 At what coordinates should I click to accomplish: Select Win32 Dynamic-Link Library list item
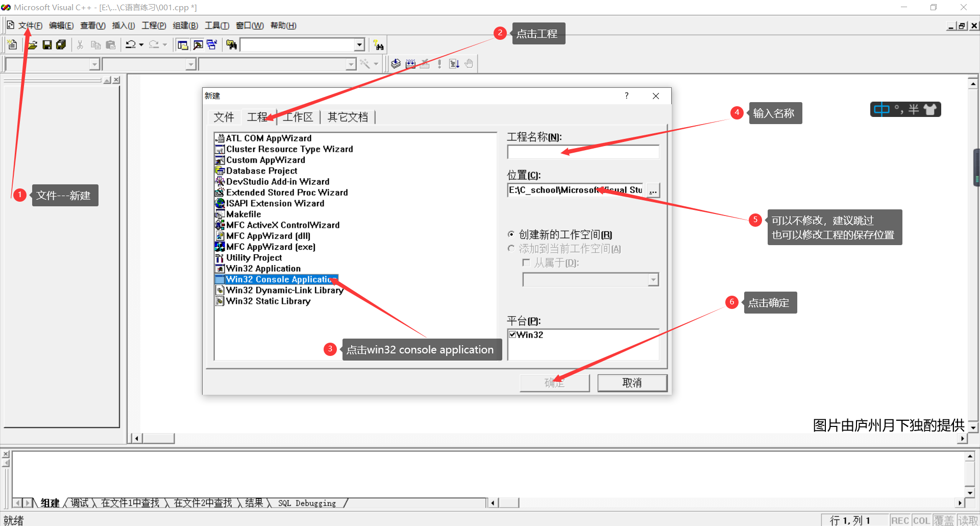click(x=280, y=290)
